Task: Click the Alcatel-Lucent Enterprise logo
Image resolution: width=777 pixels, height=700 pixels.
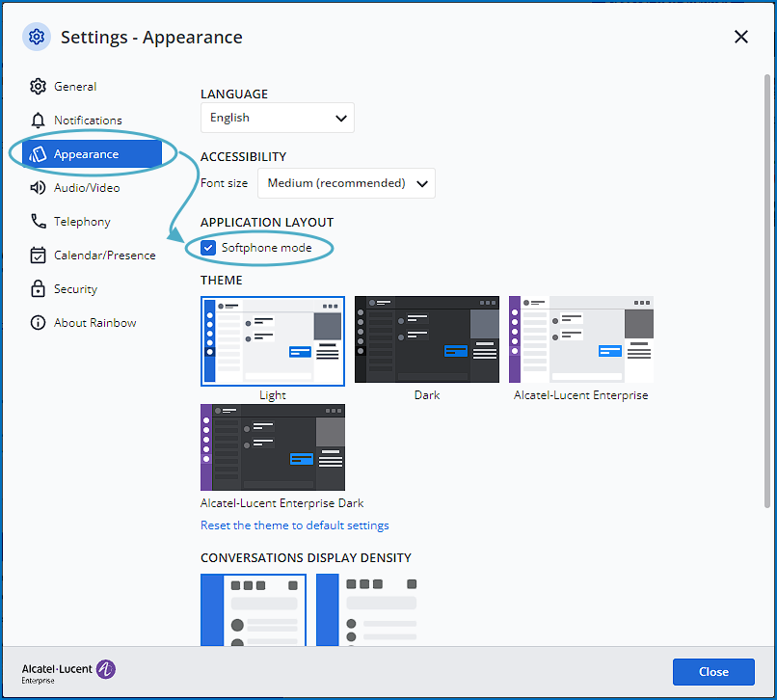Action: [68, 672]
